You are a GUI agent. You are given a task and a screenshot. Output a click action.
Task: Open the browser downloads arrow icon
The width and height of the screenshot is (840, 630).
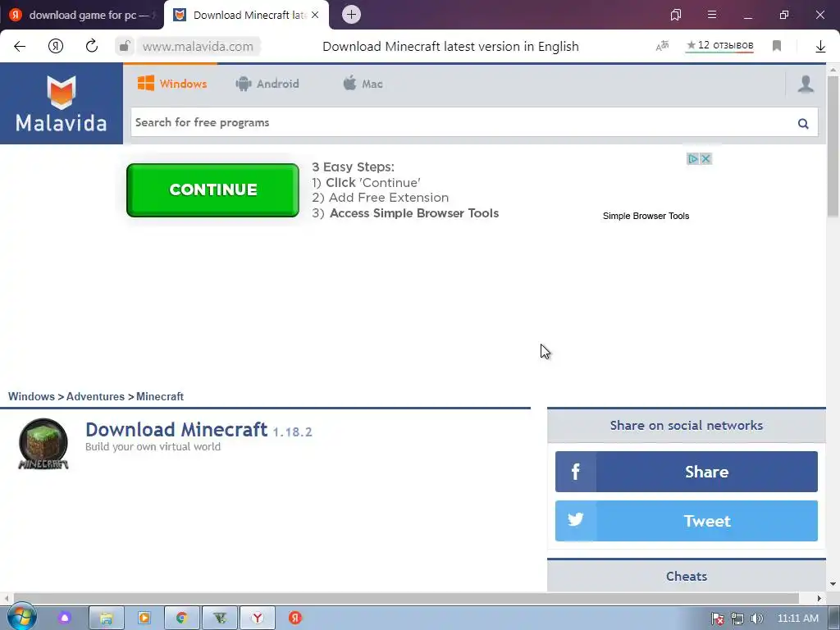point(820,47)
